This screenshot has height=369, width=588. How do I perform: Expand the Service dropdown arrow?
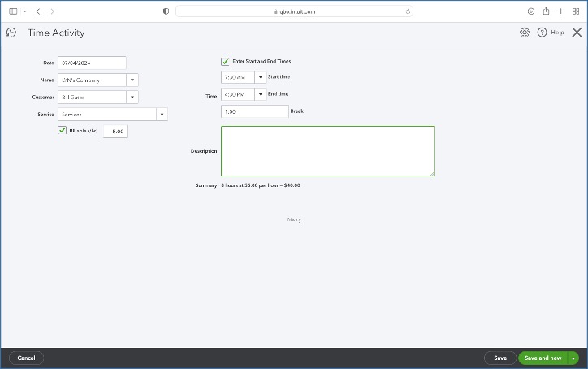point(162,114)
